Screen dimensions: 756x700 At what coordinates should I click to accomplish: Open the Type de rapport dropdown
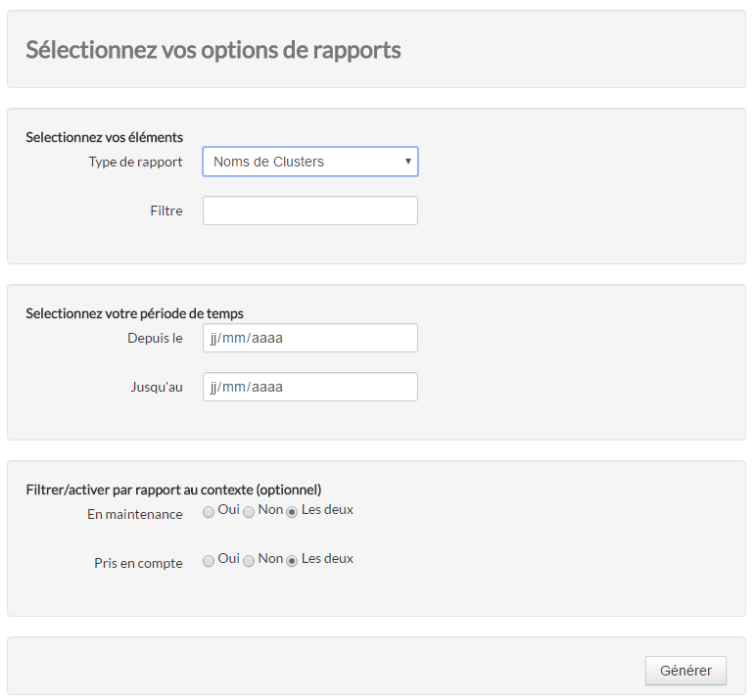tap(309, 162)
